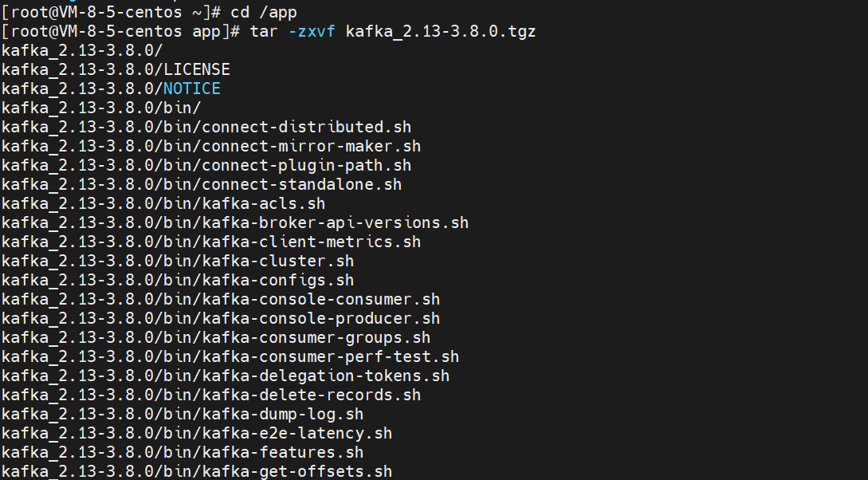Click the kafka-console-consumer.sh line
This screenshot has height=480, width=868.
click(x=221, y=299)
